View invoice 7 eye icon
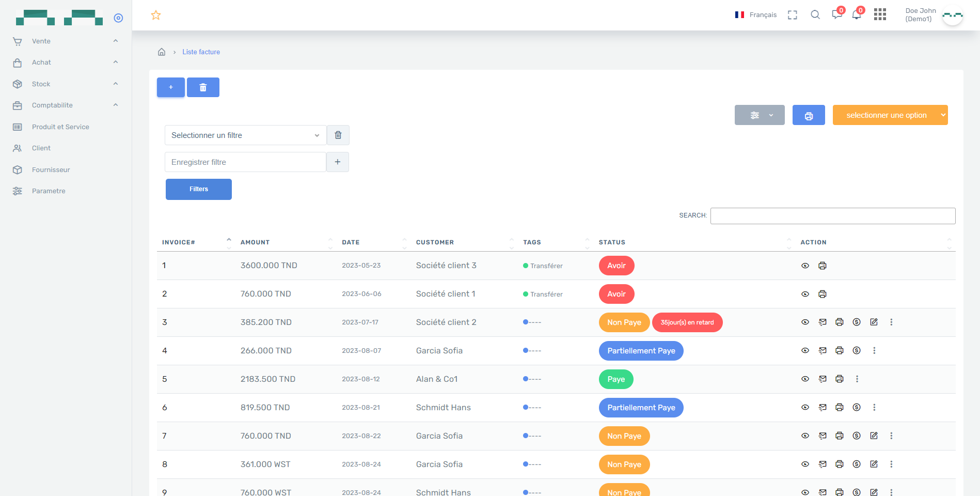Image resolution: width=980 pixels, height=496 pixels. [805, 436]
